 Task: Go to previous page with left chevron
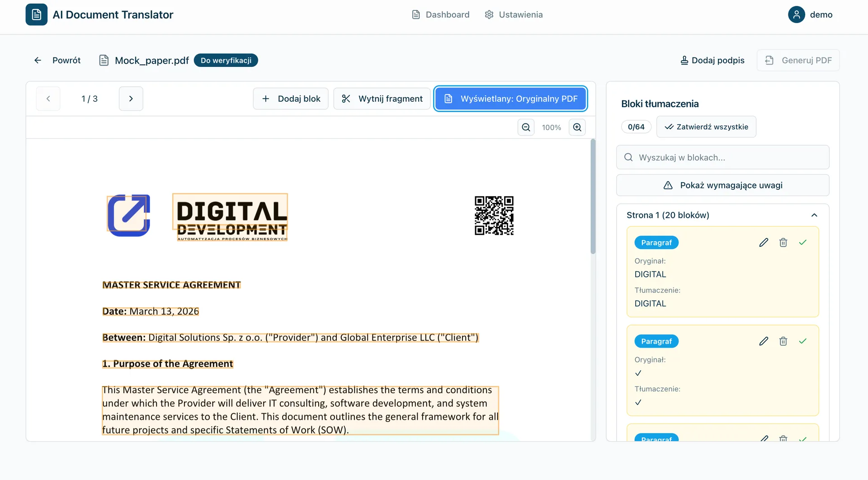tap(48, 99)
